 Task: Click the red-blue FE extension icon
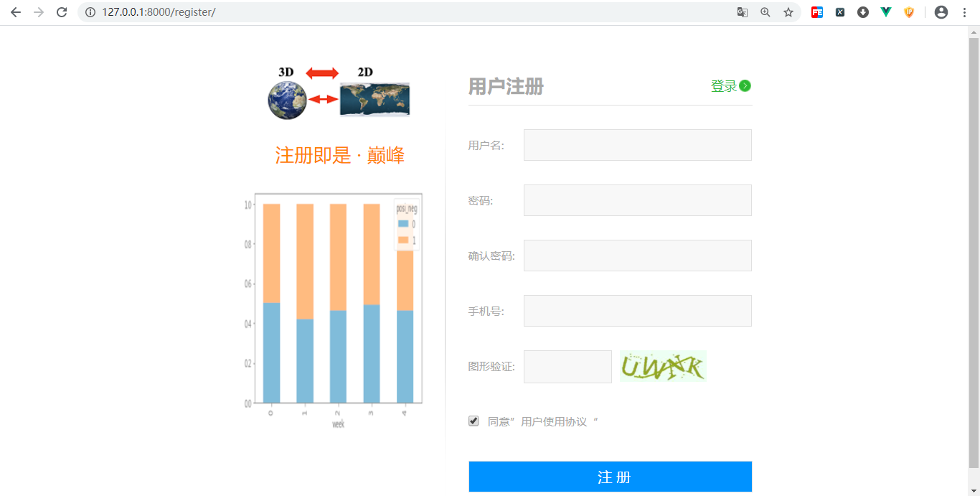coord(816,12)
